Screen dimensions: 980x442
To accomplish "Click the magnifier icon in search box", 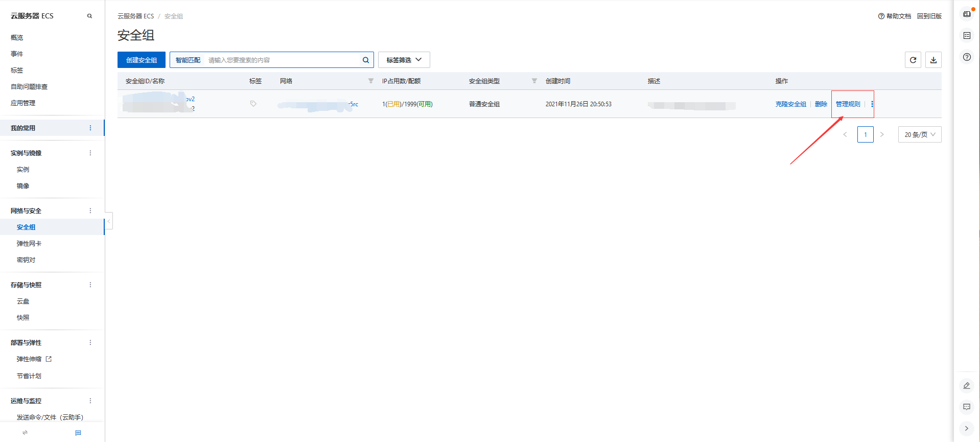I will click(x=366, y=60).
